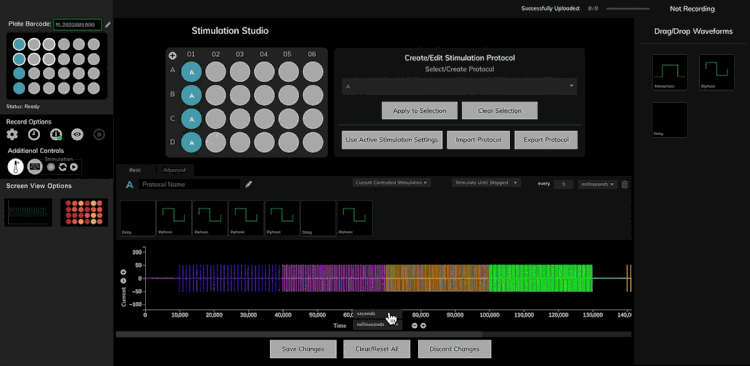
Task: Click the plus icon to select all wells
Action: [173, 55]
